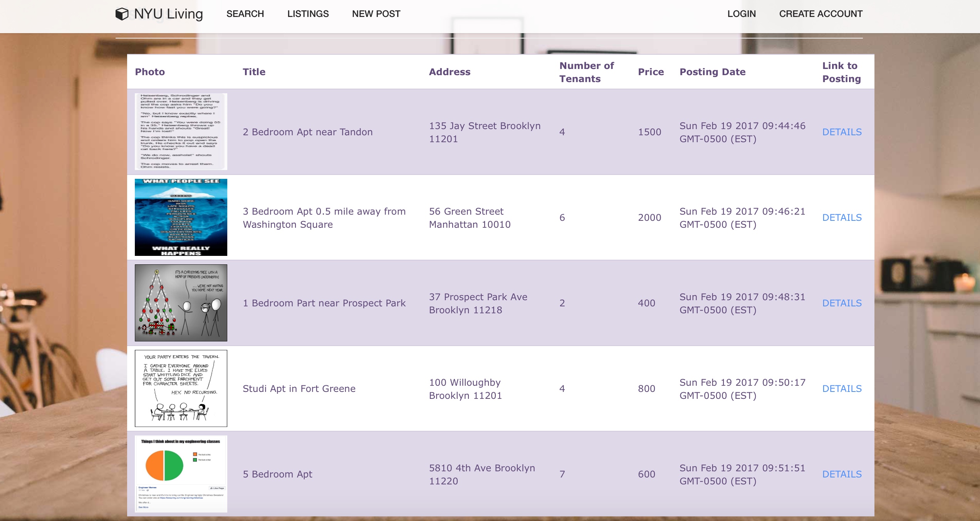Go to the LISTINGS page
The image size is (980, 521).
(x=308, y=14)
